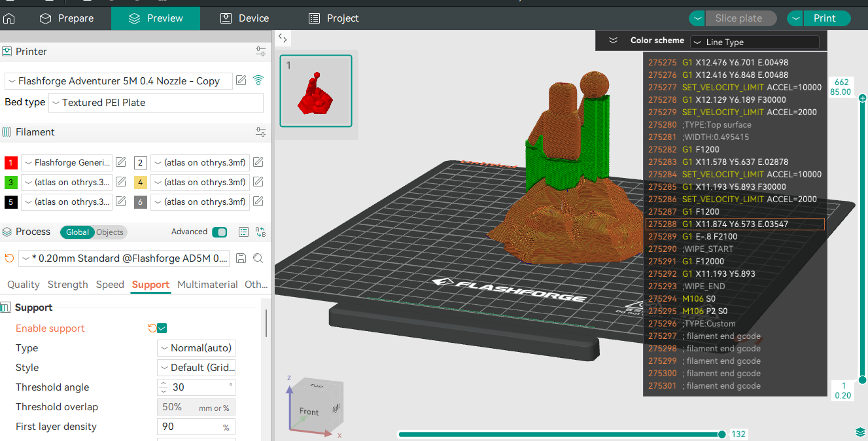Edit filament 3 preset
Viewport: 868px width, 441px height.
(121, 182)
